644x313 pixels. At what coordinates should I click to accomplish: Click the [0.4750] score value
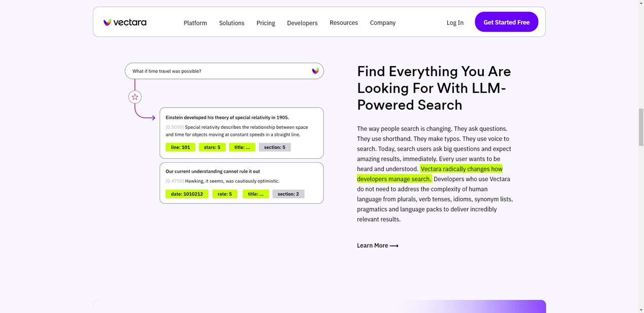pos(174,181)
